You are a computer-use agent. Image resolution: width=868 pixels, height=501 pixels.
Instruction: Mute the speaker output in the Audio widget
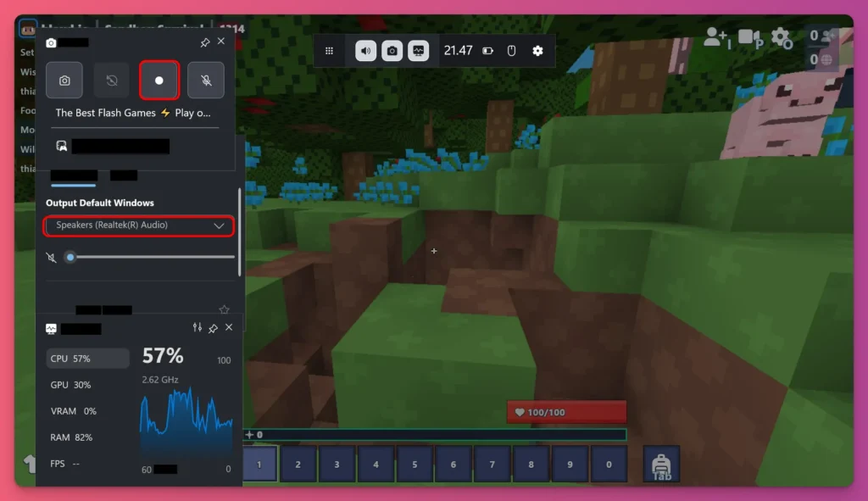coord(52,257)
